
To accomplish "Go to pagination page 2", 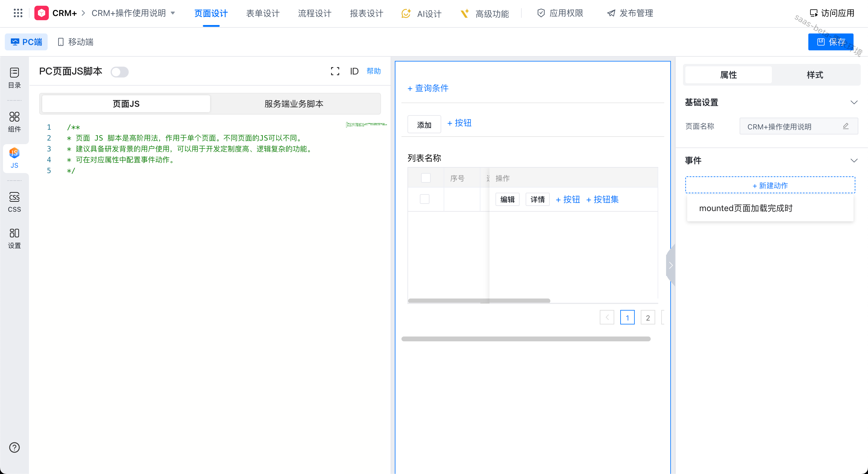I will (x=647, y=318).
